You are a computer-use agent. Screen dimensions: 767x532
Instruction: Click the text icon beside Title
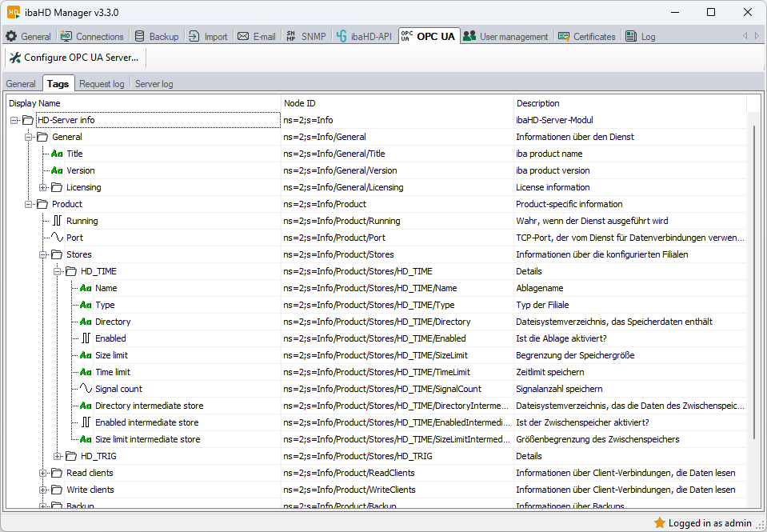pyautogui.click(x=57, y=154)
